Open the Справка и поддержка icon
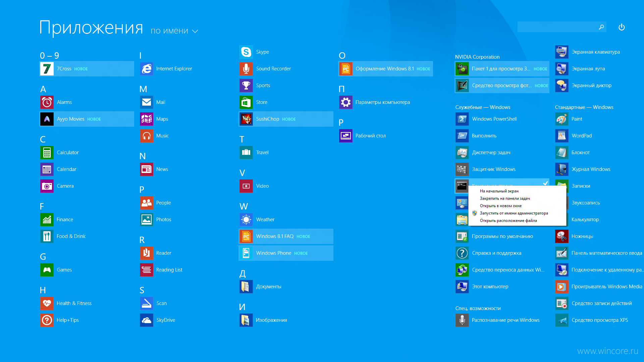This screenshot has height=362, width=644. (x=462, y=253)
